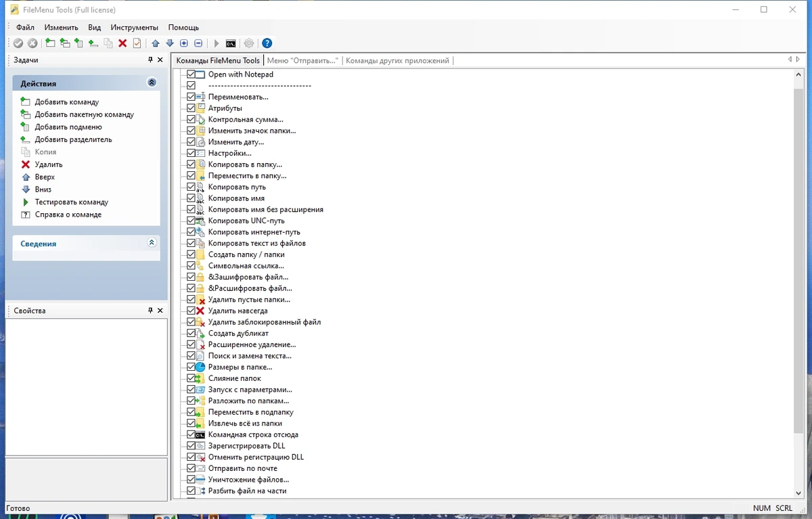This screenshot has height=519, width=812.
Task: Click the gray Cancel changes toolbar icon
Action: pos(32,43)
